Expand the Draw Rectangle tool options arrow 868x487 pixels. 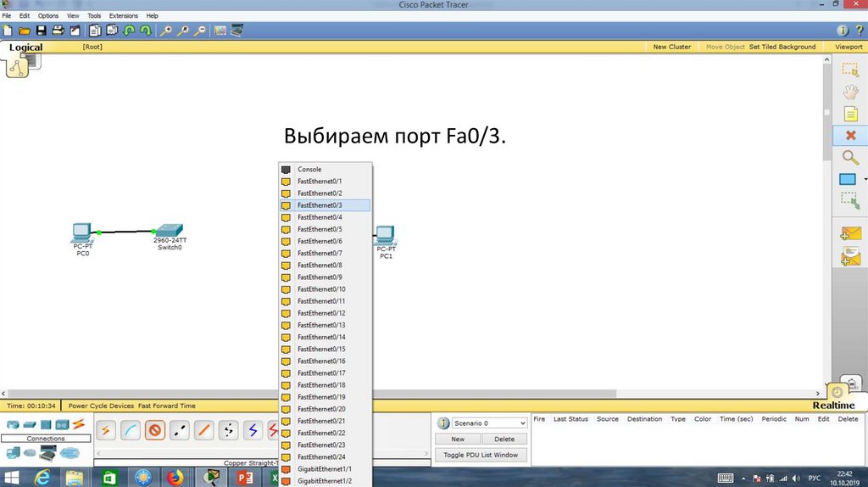[x=865, y=179]
